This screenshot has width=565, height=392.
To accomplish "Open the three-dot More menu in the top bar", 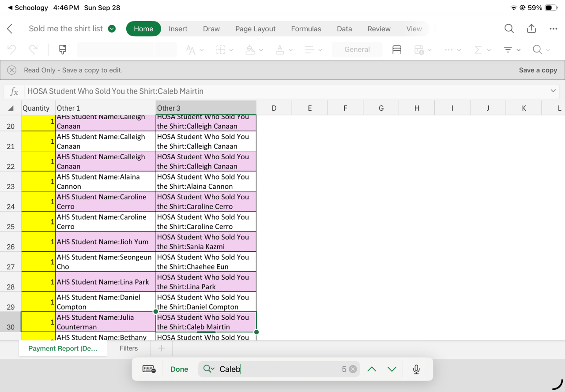I will point(554,29).
